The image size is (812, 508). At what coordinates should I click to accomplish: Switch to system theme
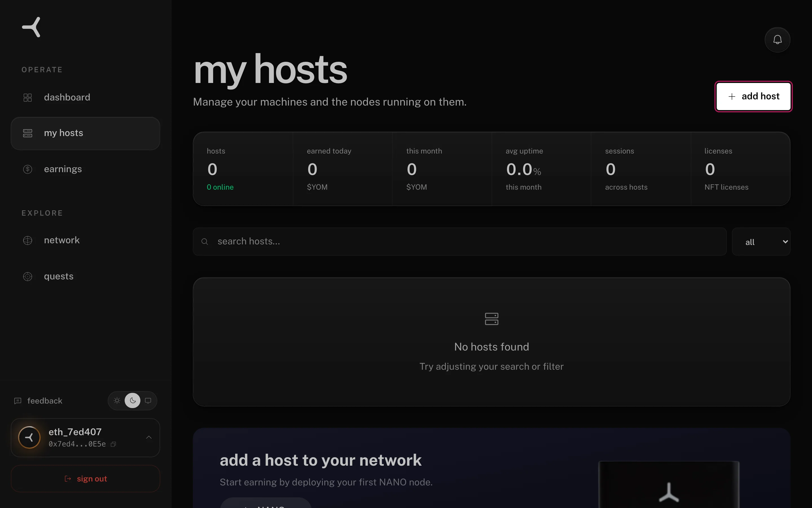coord(148,400)
